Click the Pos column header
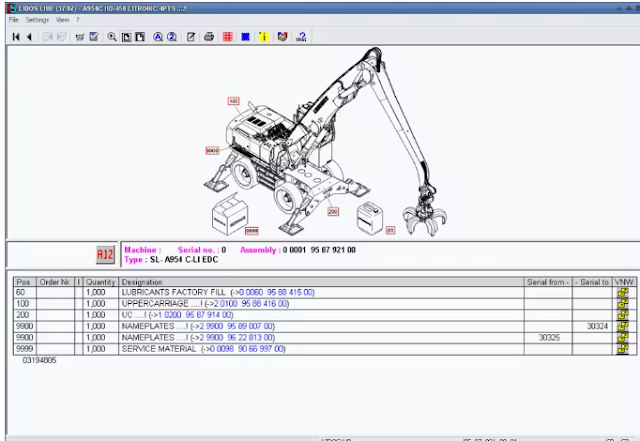Viewport: 640px width, 441px height. point(24,282)
